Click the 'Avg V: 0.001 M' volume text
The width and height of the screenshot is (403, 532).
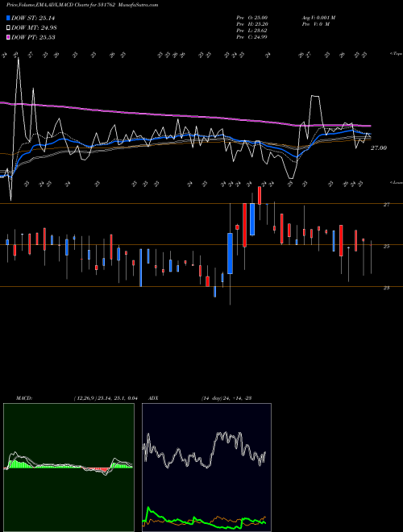[x=318, y=18]
